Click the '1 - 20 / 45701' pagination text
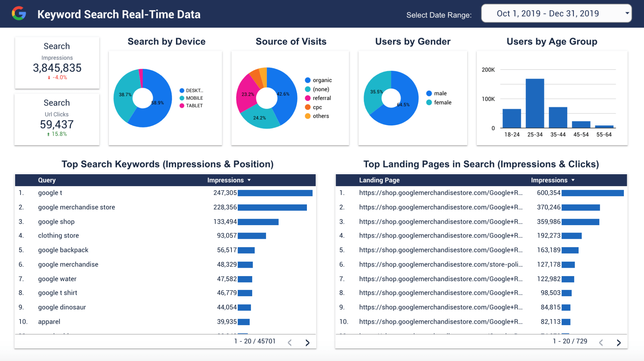 [255, 341]
